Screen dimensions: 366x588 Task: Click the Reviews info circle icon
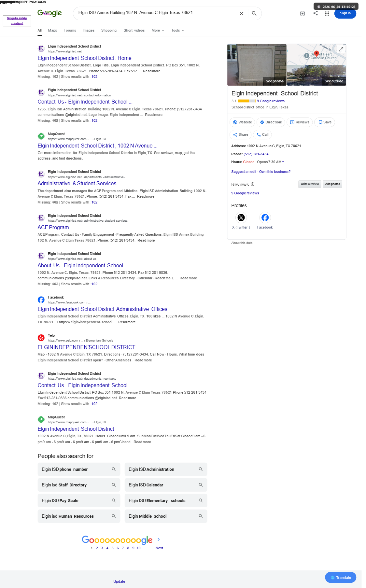[x=253, y=184]
